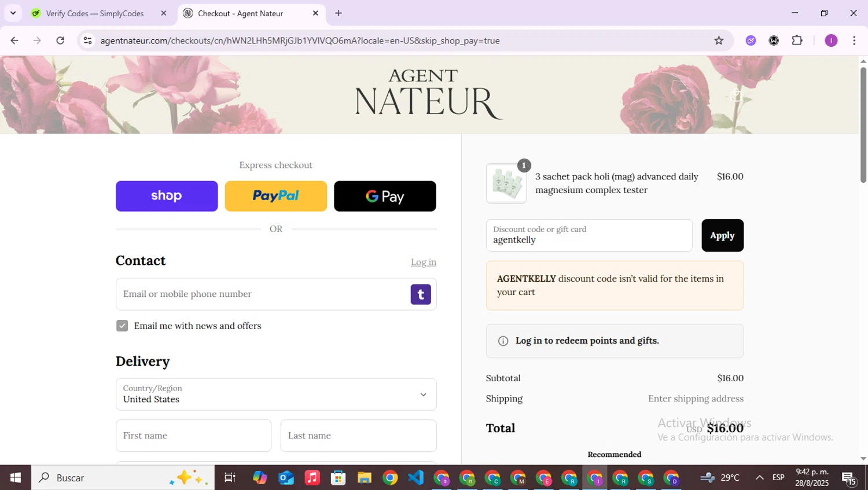Open a new browser tab
Image resolution: width=868 pixels, height=490 pixels.
pos(339,13)
